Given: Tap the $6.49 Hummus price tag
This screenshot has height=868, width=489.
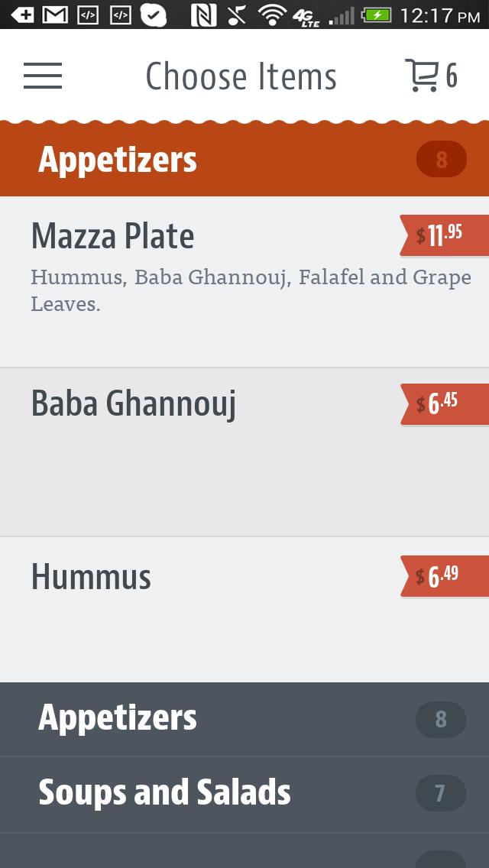Looking at the screenshot, I should pos(444,576).
